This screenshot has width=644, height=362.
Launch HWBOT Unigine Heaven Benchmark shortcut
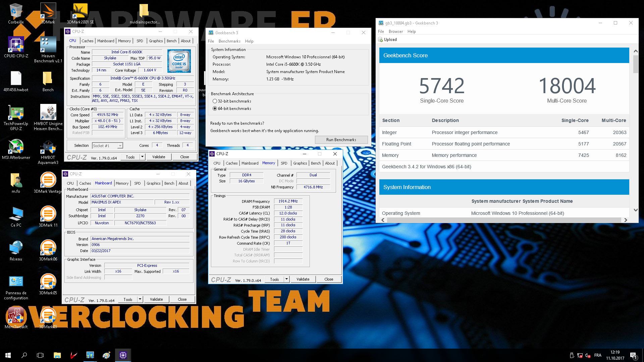(x=48, y=117)
